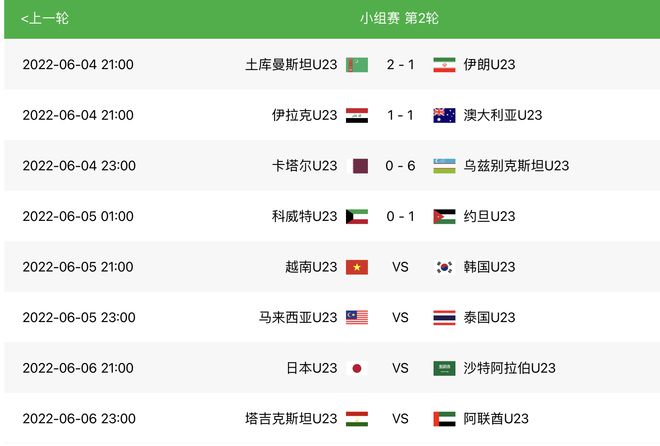
Task: Go back to the previous round (上一轮)
Action: [x=45, y=19]
